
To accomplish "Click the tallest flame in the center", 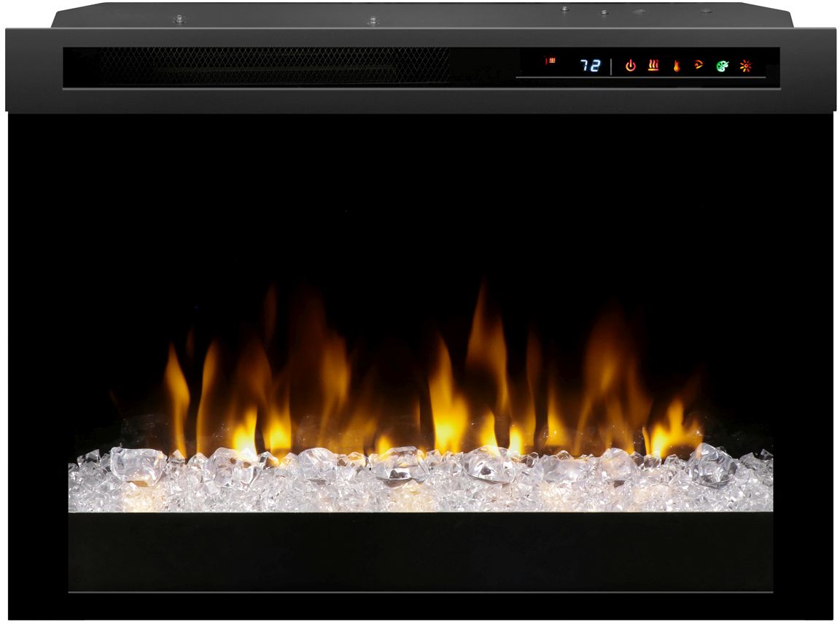I will [481, 328].
